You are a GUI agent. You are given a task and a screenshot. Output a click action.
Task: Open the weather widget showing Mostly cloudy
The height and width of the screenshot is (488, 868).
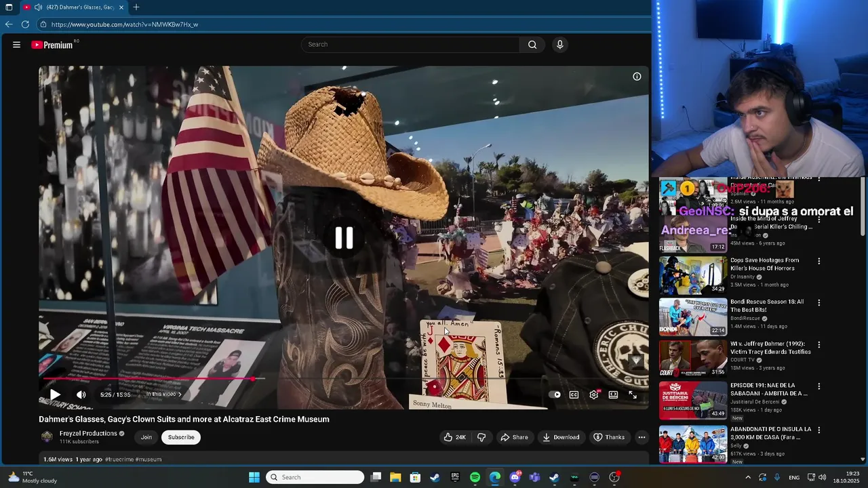32,477
